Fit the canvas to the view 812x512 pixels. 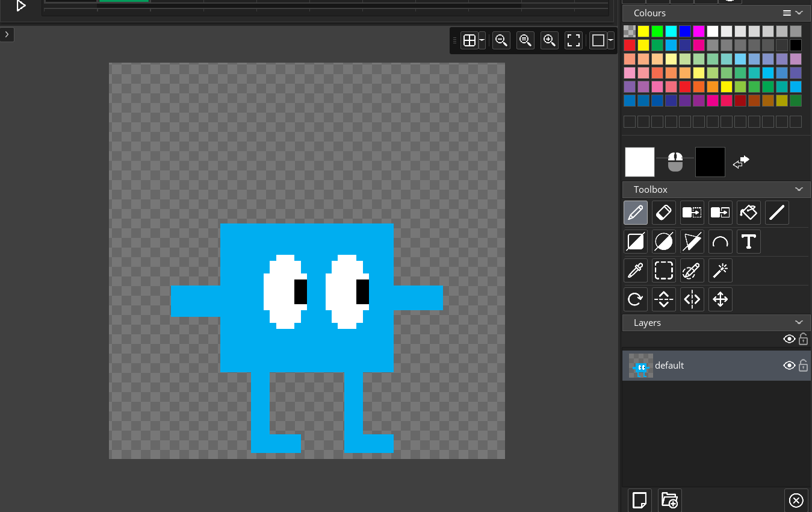tap(574, 40)
